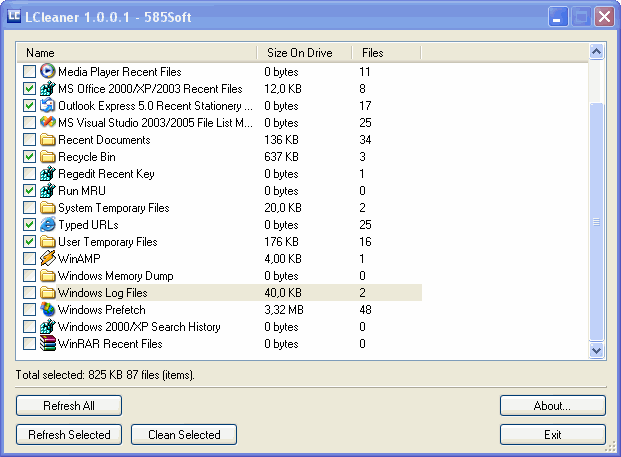This screenshot has height=457, width=621.
Task: Enable the Windows Prefetch checkbox
Action: tap(29, 310)
